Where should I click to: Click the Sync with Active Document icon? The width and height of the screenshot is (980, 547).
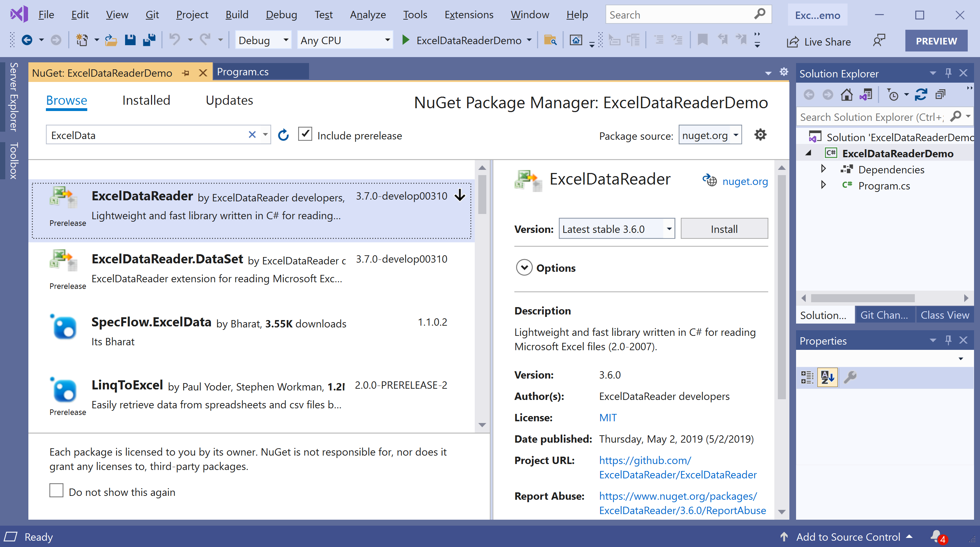point(921,95)
